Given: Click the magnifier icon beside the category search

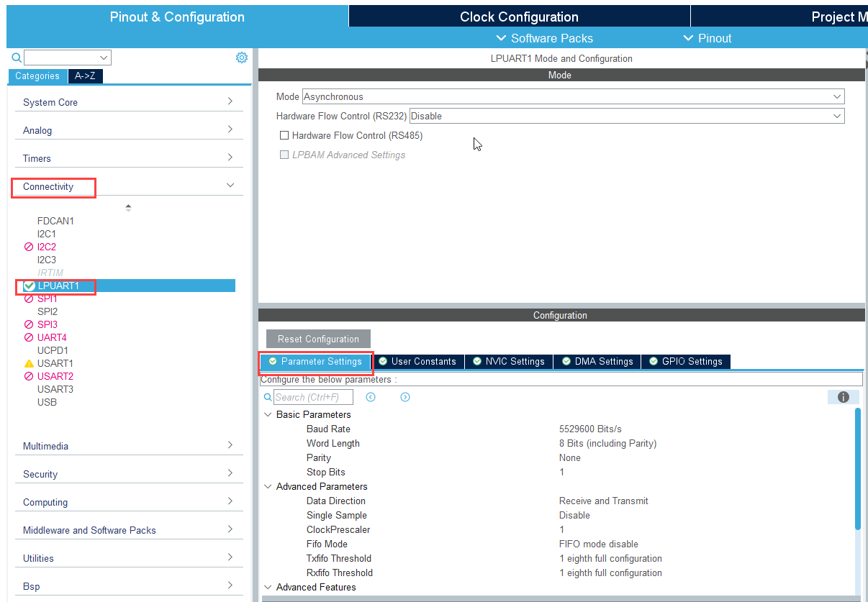Looking at the screenshot, I should point(17,58).
